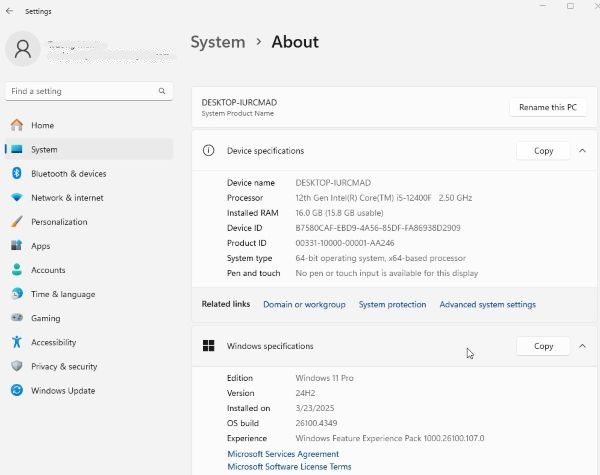
Task: Go to Bluetooth & devices
Action: click(x=89, y=173)
